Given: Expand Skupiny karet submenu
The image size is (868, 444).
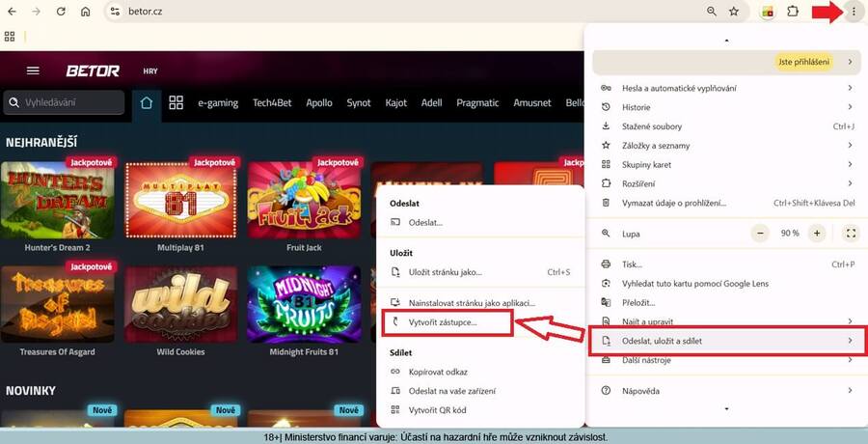Looking at the screenshot, I should (726, 165).
